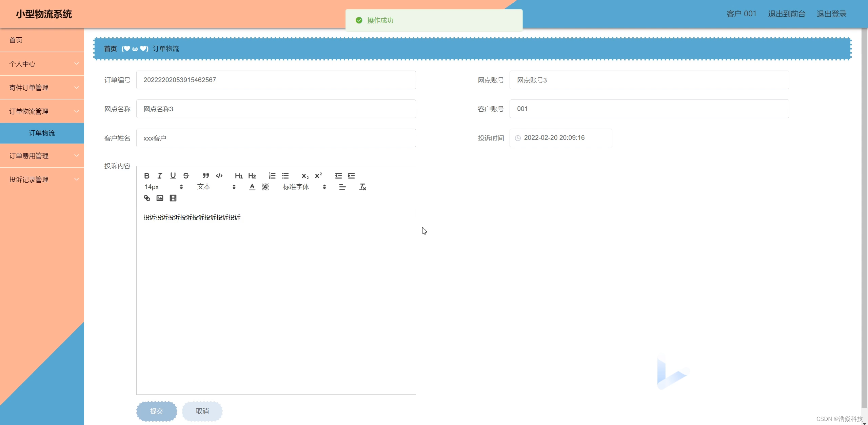The image size is (868, 425).
Task: Insert a blockquote in the editor
Action: coord(205,175)
